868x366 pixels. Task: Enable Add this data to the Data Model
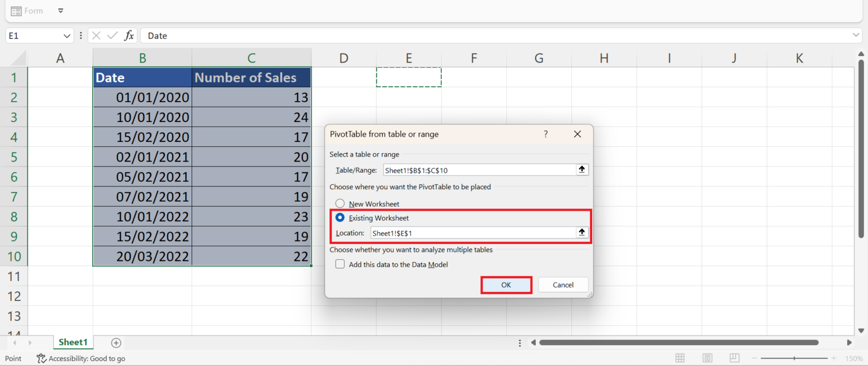pos(340,263)
